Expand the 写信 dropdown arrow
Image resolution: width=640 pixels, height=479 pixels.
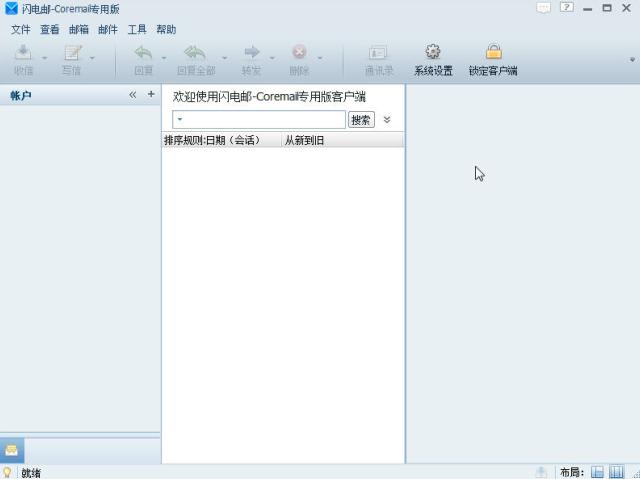click(92, 58)
